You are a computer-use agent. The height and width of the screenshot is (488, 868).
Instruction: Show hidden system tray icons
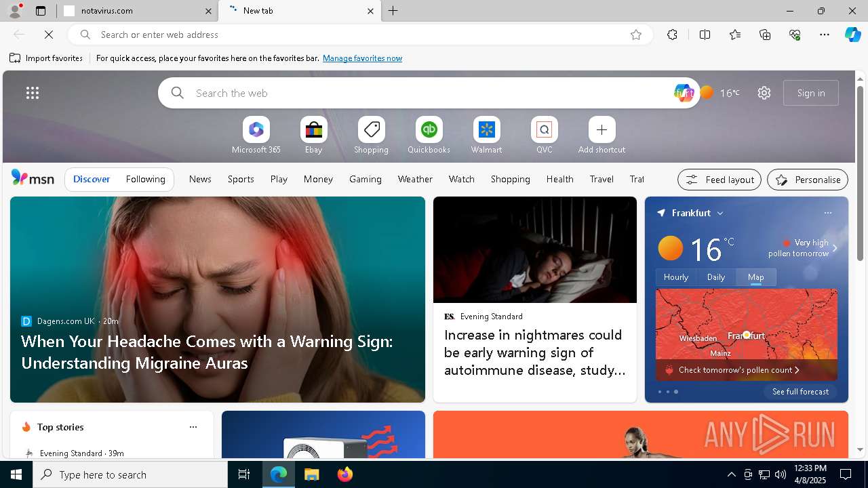click(x=731, y=474)
